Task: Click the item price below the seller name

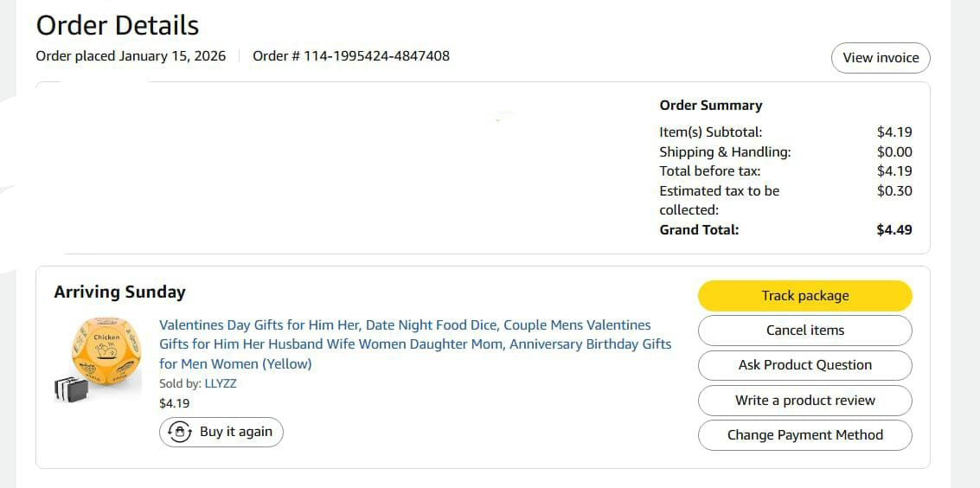Action: [175, 403]
